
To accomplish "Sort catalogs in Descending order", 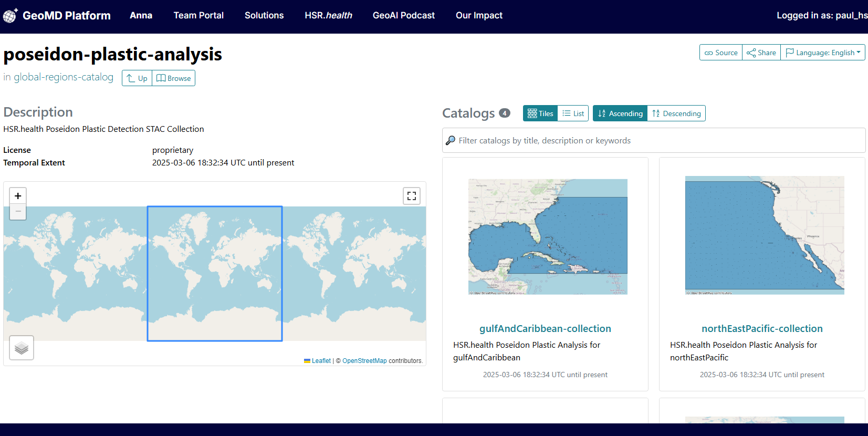I will click(676, 113).
